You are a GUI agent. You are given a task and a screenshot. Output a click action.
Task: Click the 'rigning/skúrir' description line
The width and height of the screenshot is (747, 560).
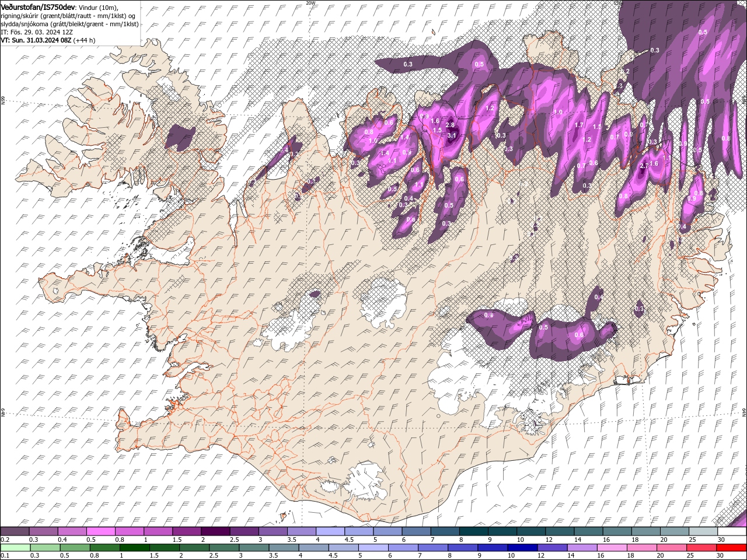point(68,15)
